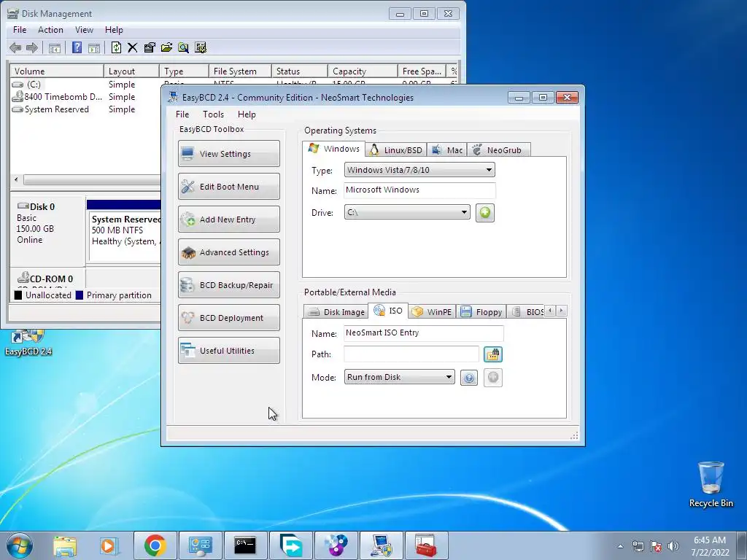Open Windows Explorer folder taskbar icon
This screenshot has height=560, width=747.
click(65, 545)
